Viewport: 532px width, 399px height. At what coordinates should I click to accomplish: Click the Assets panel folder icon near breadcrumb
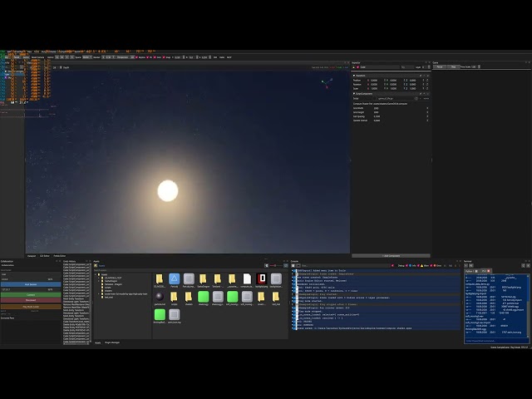96,266
